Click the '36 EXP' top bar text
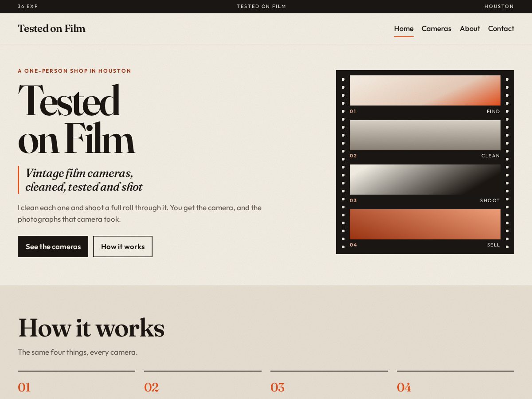The image size is (532, 399). point(28,7)
